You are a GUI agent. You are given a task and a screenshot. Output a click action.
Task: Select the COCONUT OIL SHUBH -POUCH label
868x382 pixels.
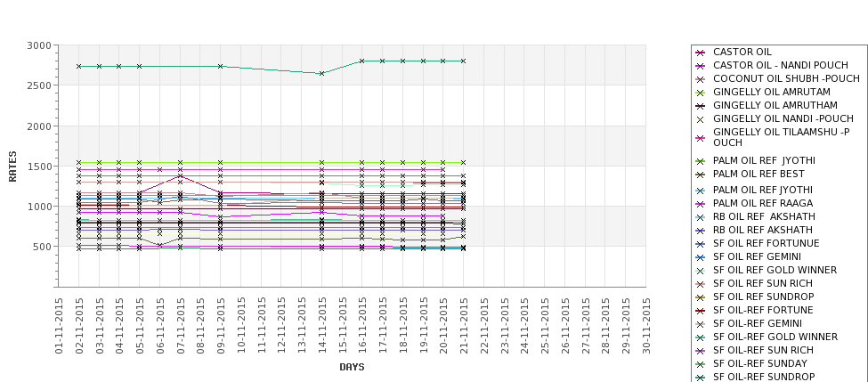click(x=786, y=78)
